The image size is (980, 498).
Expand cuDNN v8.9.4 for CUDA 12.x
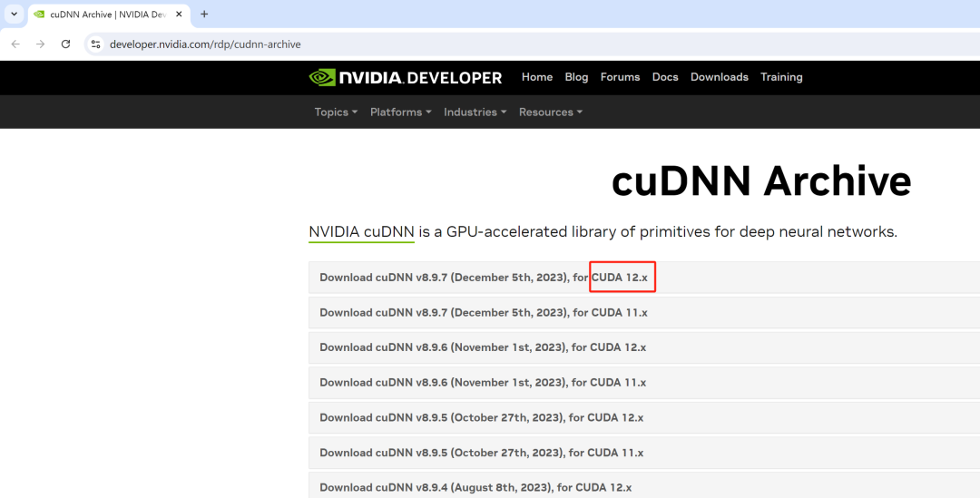[644, 485]
